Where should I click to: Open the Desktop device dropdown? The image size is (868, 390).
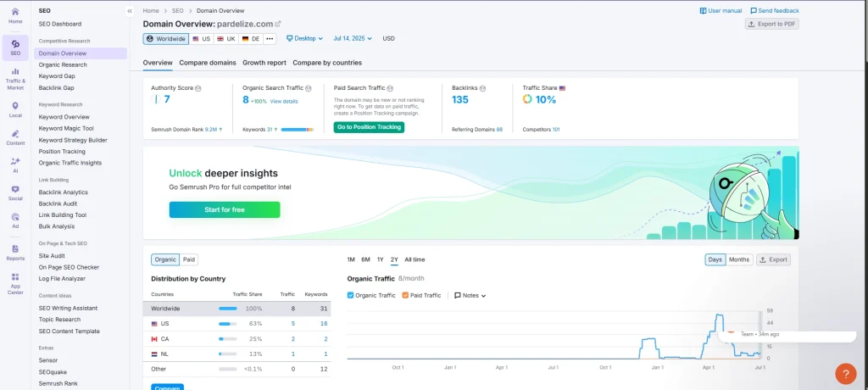point(305,39)
